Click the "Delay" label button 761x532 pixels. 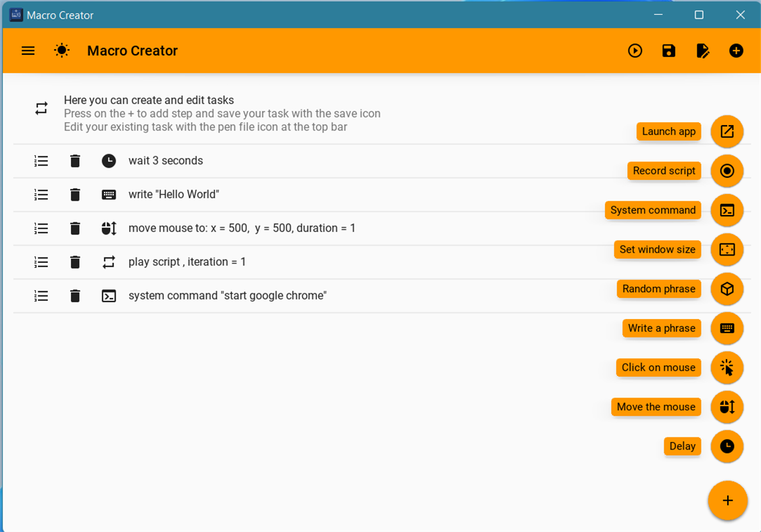[x=682, y=446]
